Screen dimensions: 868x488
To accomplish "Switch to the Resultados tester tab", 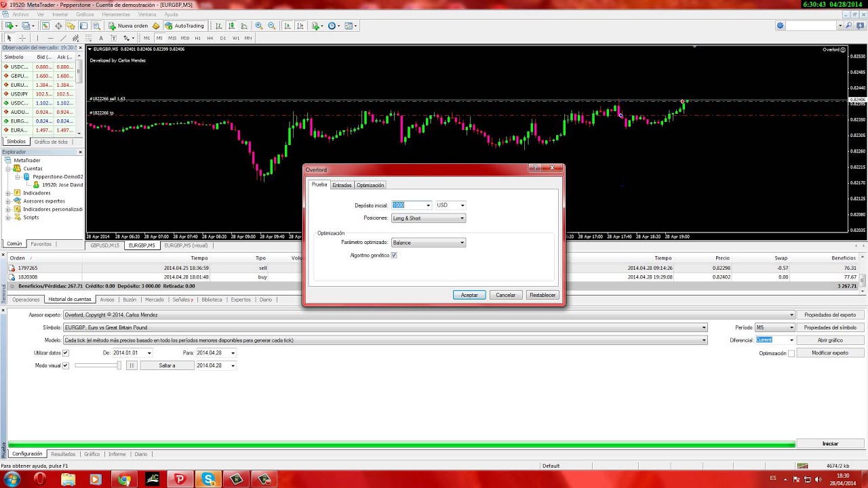I will coord(64,454).
